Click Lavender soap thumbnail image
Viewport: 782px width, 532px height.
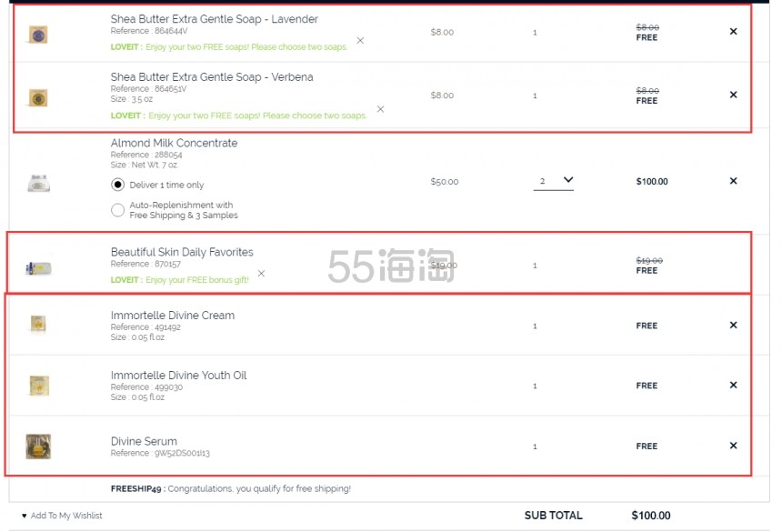pyautogui.click(x=38, y=35)
